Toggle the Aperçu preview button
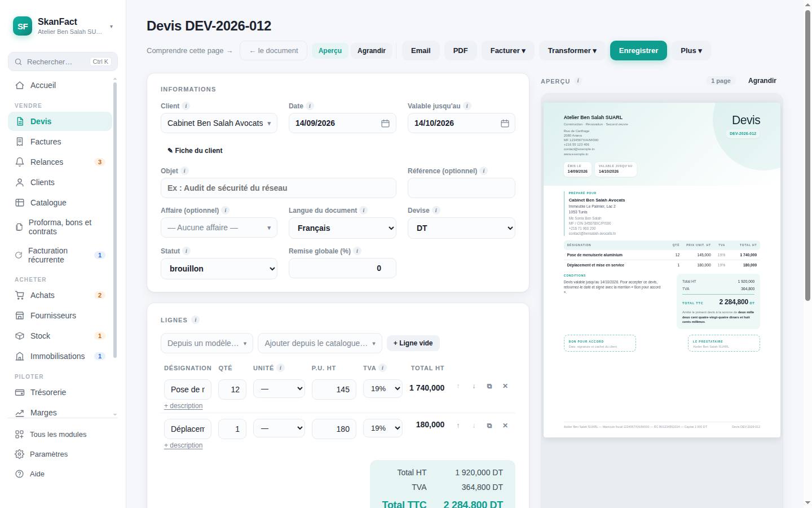 [330, 51]
